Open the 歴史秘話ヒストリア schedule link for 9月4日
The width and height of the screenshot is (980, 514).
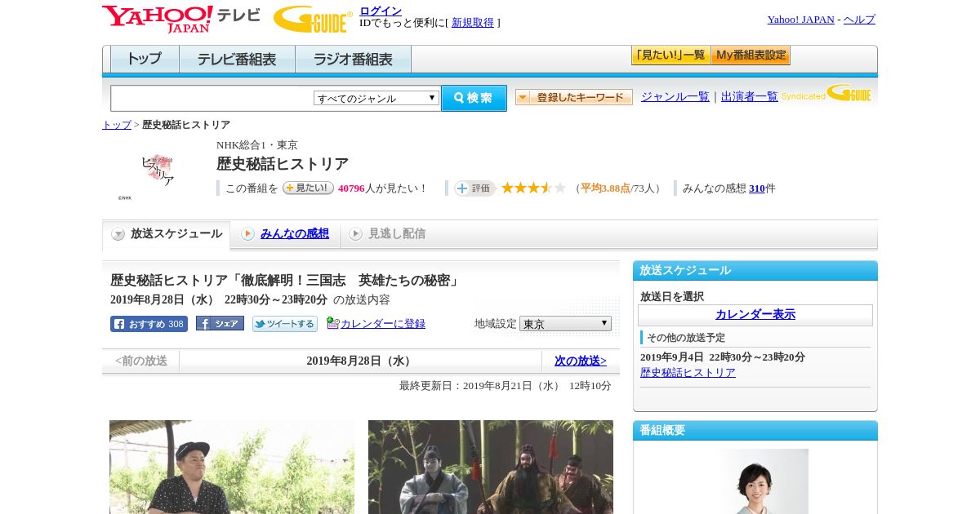click(688, 373)
